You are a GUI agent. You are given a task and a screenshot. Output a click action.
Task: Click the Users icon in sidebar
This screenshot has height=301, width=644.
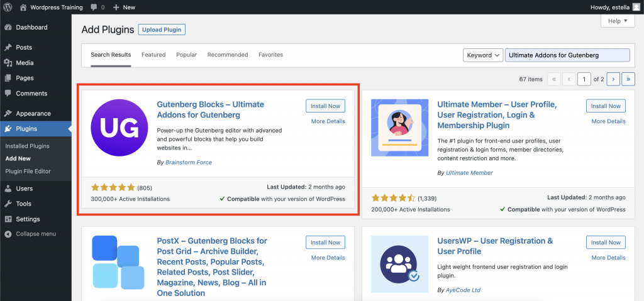[8, 189]
